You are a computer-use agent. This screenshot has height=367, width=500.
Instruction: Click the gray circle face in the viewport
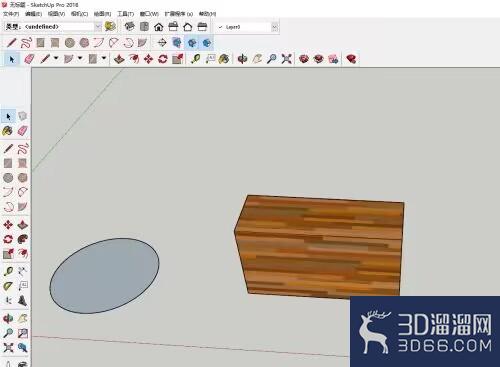click(104, 276)
